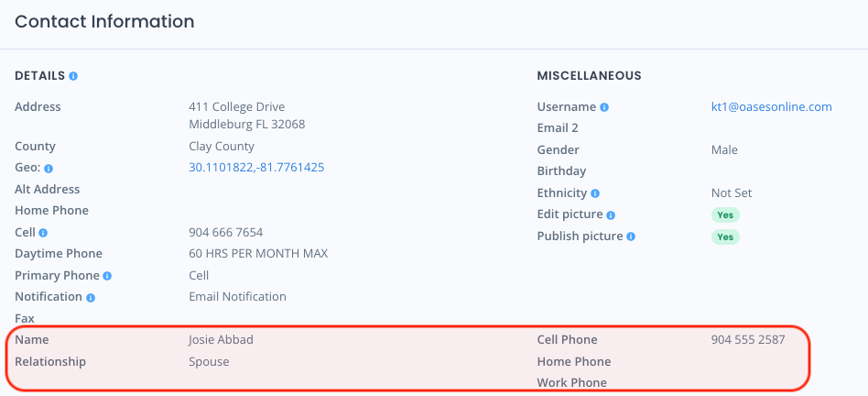Image resolution: width=868 pixels, height=396 pixels.
Task: Click the info icon beside Ethnicity
Action: coord(595,193)
